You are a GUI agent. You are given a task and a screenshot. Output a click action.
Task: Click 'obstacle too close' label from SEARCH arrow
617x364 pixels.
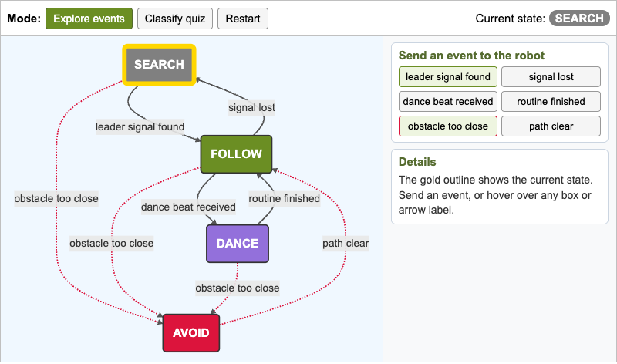coord(56,198)
